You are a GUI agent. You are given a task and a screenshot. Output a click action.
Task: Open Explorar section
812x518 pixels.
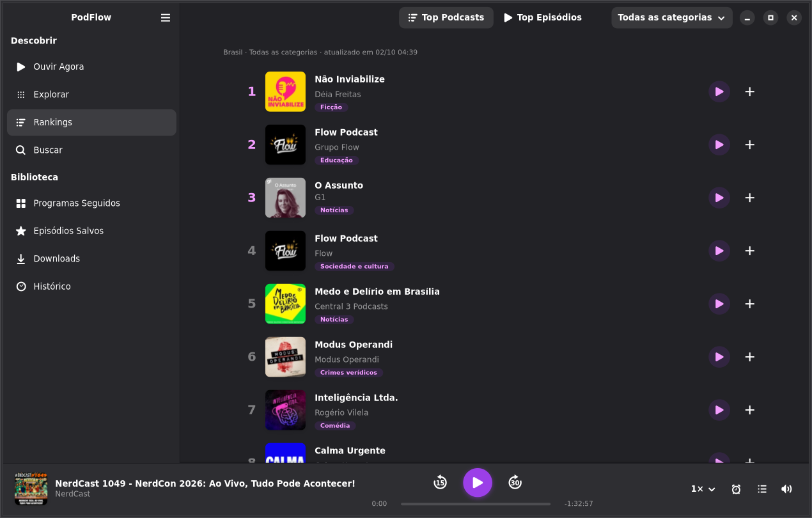[x=91, y=95]
